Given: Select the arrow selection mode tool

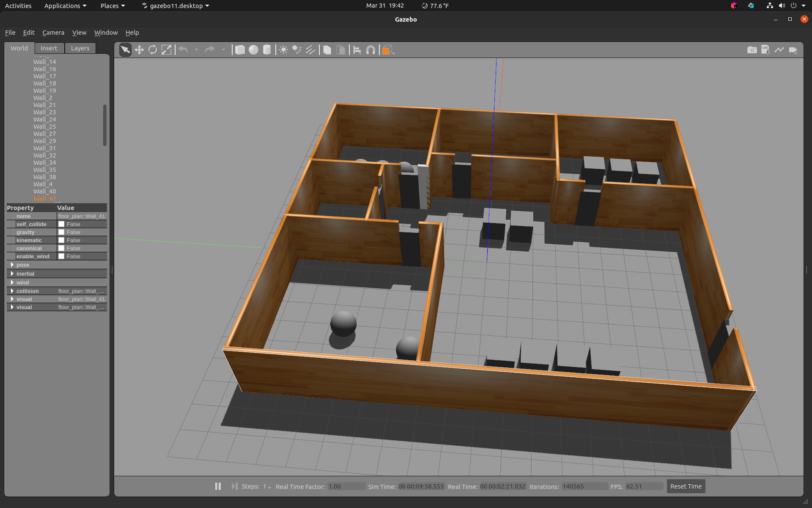Looking at the screenshot, I should pos(125,50).
